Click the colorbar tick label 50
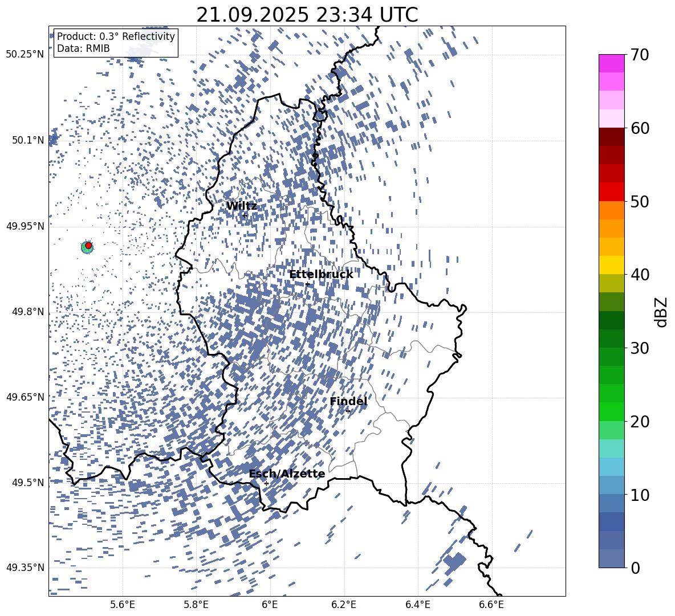 click(x=640, y=202)
